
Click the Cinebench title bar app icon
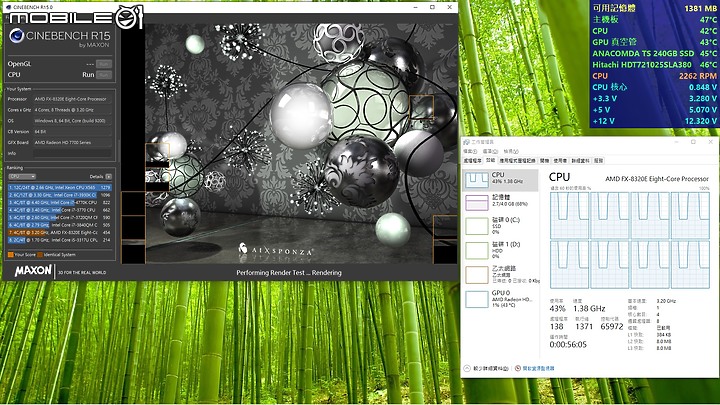point(8,7)
